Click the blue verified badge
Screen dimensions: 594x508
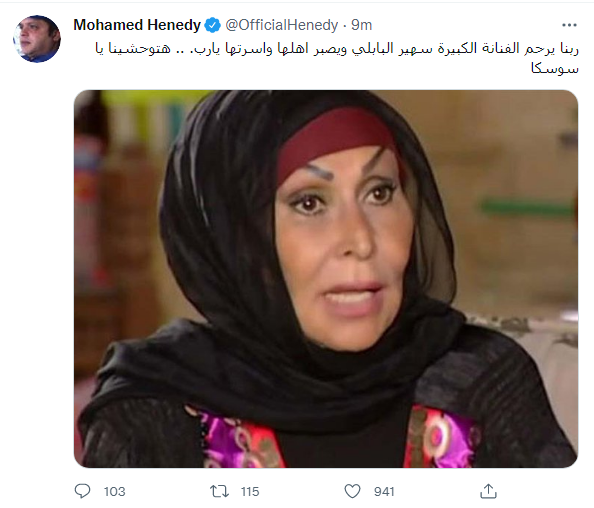(213, 25)
